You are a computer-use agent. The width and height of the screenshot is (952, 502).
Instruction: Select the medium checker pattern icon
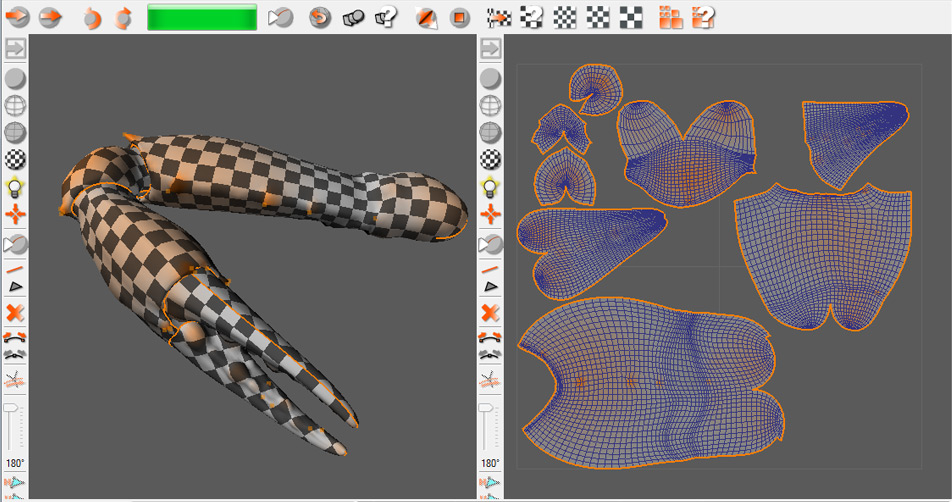tap(597, 17)
